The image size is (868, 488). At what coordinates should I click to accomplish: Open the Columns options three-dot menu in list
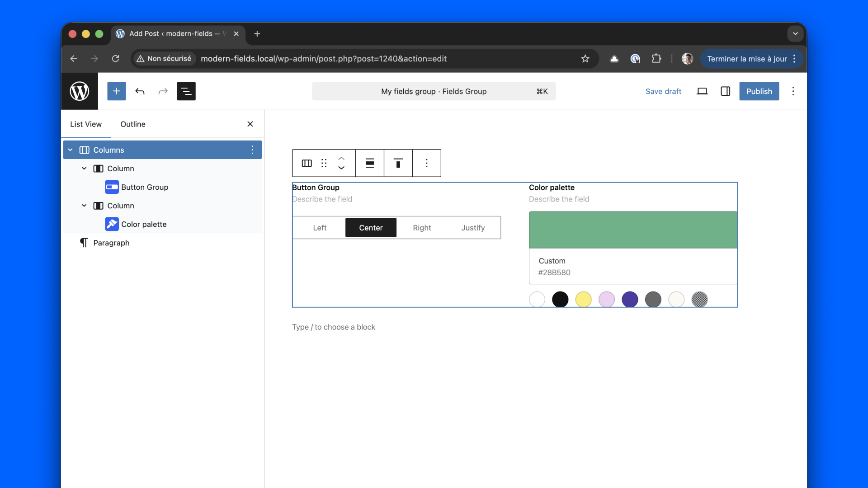point(252,150)
